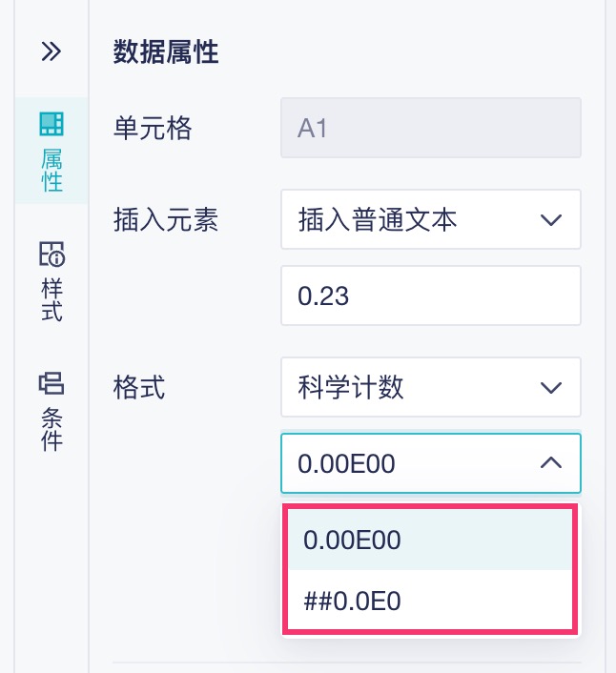Open the 条件 tab label
Image resolution: width=616 pixels, height=673 pixels.
tap(51, 428)
